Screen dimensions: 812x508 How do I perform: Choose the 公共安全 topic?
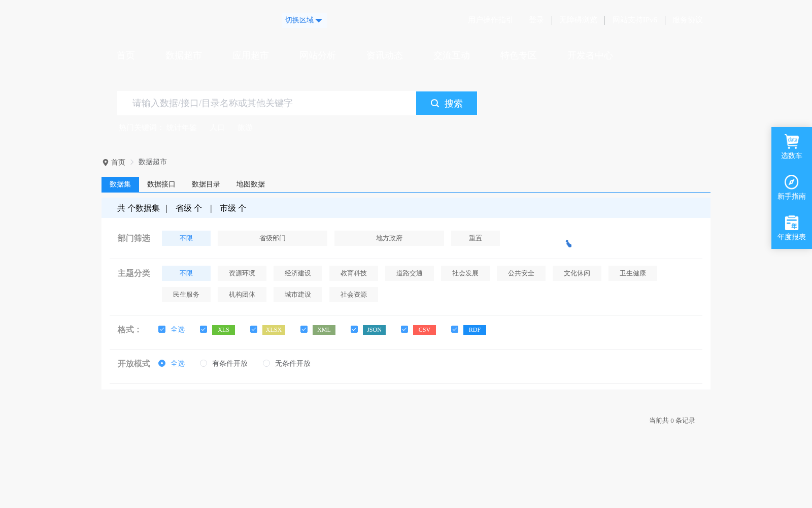point(521,273)
